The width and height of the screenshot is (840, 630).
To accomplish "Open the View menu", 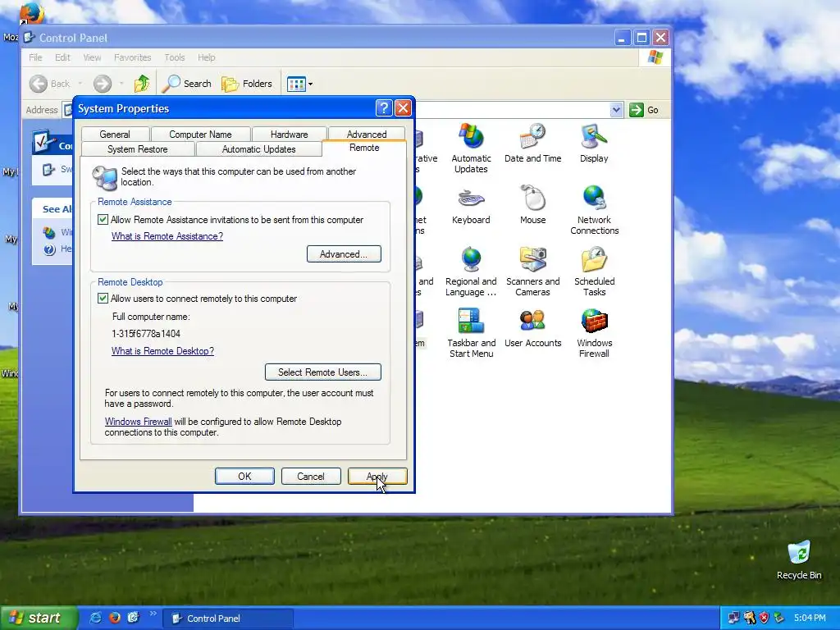I will pyautogui.click(x=92, y=57).
